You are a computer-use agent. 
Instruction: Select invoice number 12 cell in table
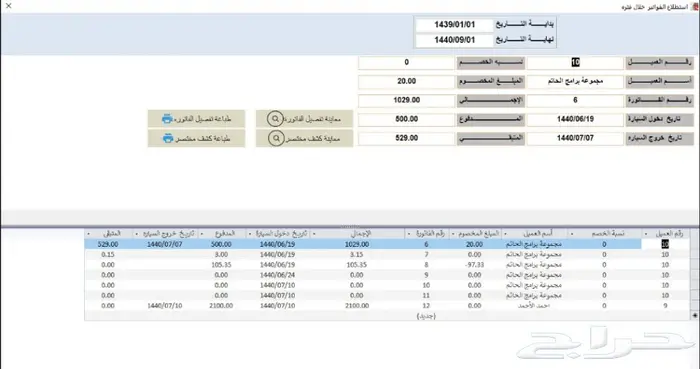(x=426, y=306)
